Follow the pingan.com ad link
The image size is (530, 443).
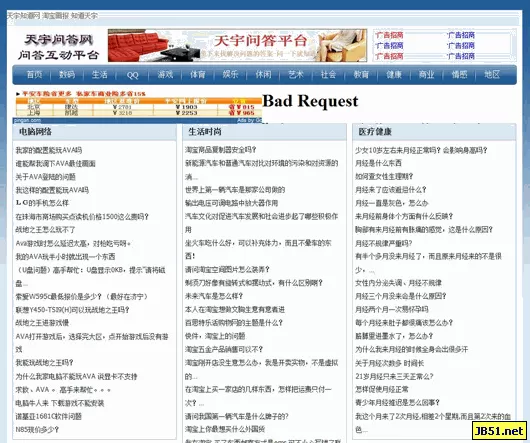click(27, 120)
